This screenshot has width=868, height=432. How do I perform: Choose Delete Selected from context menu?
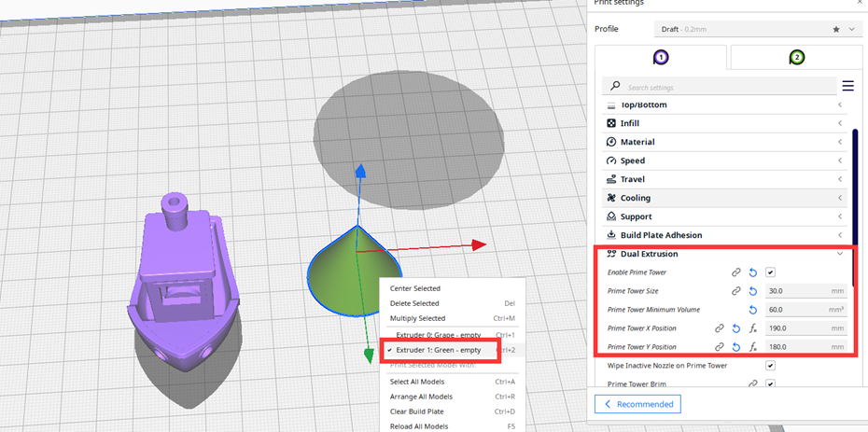click(453, 303)
